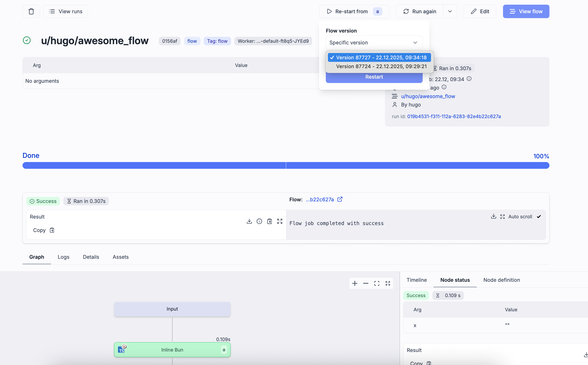The width and height of the screenshot is (588, 365).
Task: Open the Node definition tab
Action: coord(501,280)
